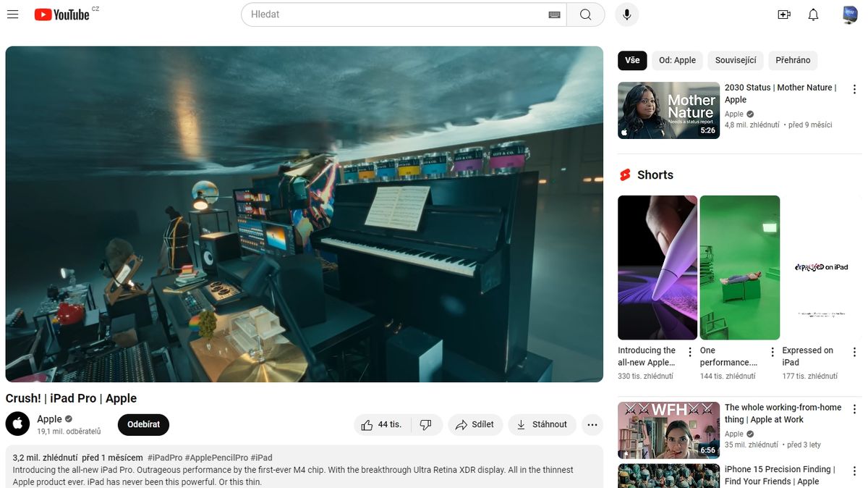The height and width of the screenshot is (488, 868).
Task: Open the on-screen keyboard in search box
Action: [555, 14]
